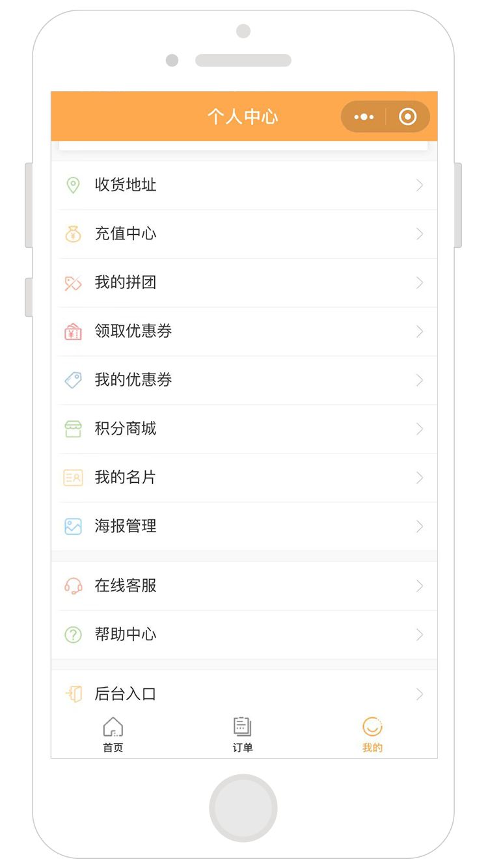
Task: Tap the green shop icon for 积分商城
Action: [x=73, y=429]
